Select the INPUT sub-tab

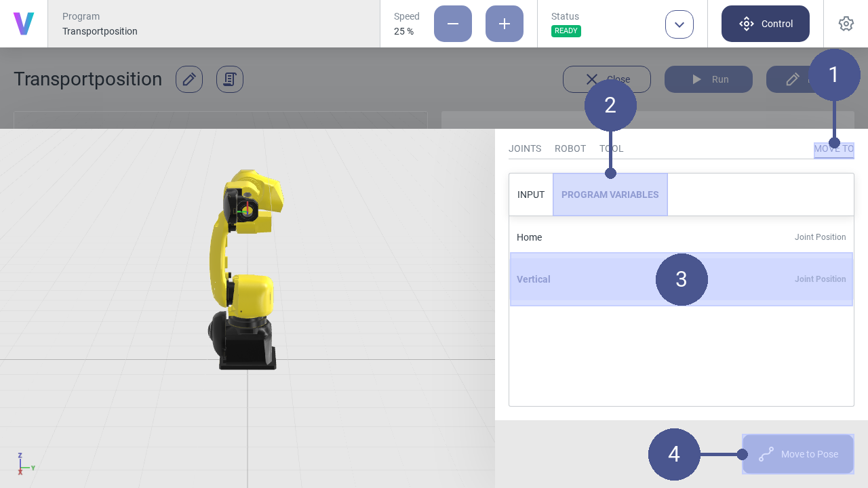531,195
